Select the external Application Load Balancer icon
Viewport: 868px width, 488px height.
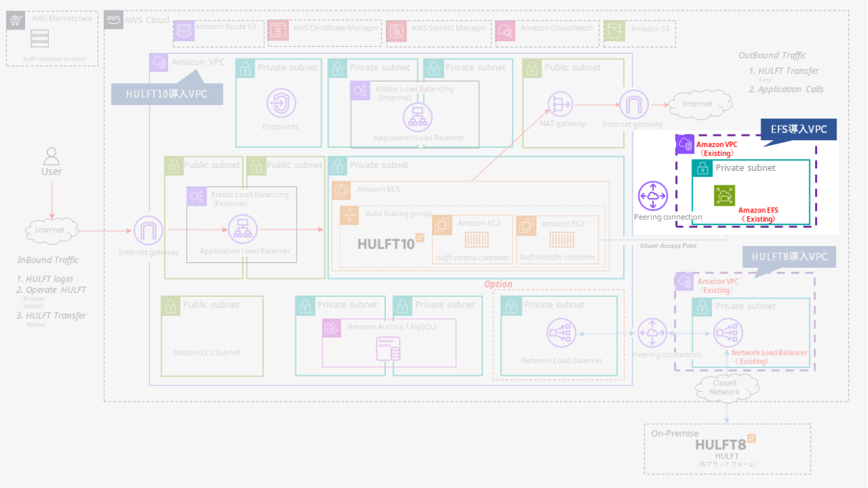point(244,229)
